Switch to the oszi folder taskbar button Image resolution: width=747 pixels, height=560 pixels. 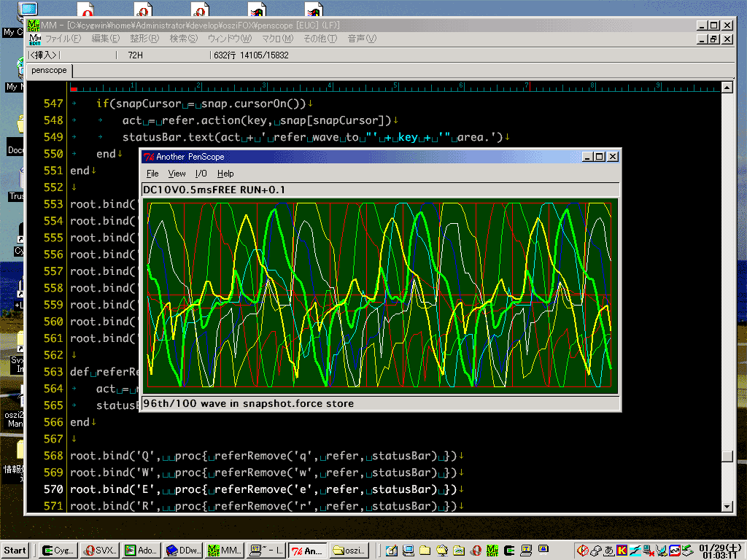click(350, 551)
